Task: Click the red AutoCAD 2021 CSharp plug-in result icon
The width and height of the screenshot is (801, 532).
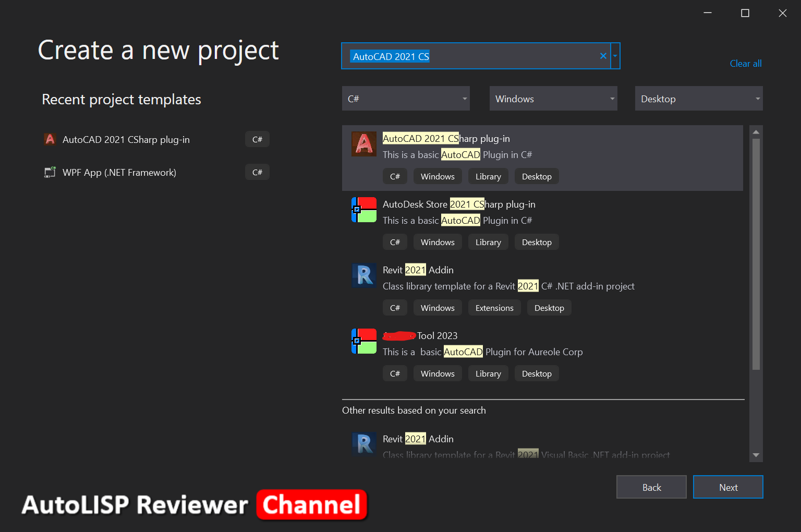Action: pos(364,144)
